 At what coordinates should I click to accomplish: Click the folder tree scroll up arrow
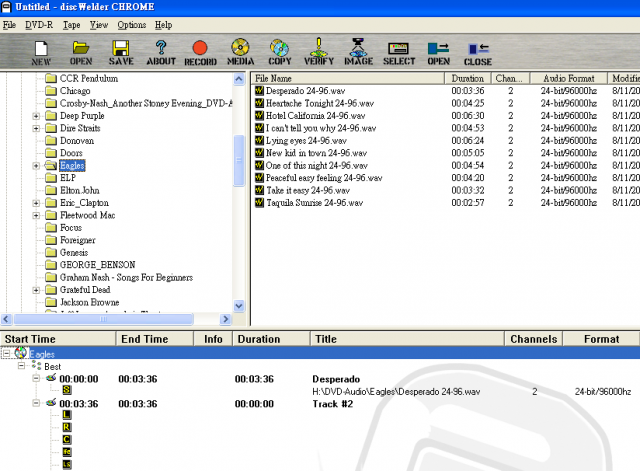point(239,79)
